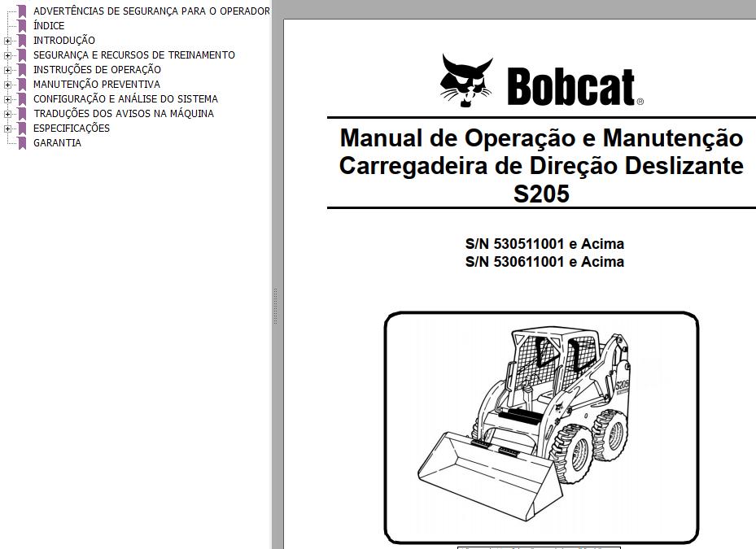Expand TRADUÇÕES DOS AVISOS NA MÁQUINA node
Image resolution: width=756 pixels, height=549 pixels.
point(7,114)
